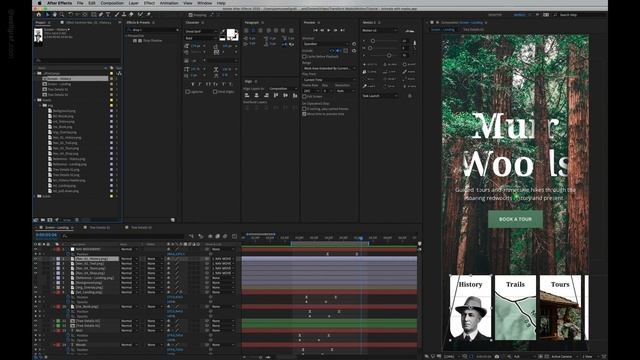
Task: Click the timeline current-time display
Action: tap(46, 235)
